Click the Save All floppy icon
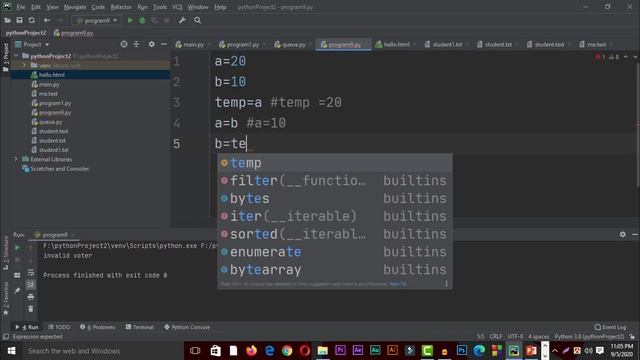This screenshot has width=640, height=360. pyautogui.click(x=19, y=20)
